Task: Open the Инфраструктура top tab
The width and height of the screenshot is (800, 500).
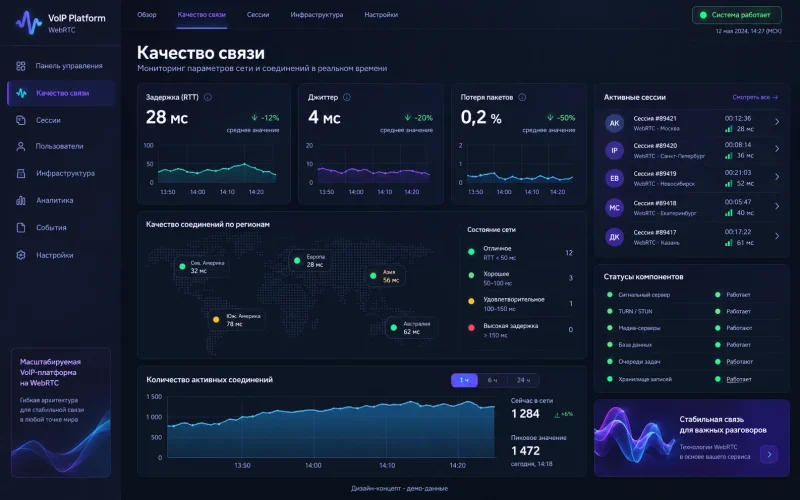Action: click(317, 15)
